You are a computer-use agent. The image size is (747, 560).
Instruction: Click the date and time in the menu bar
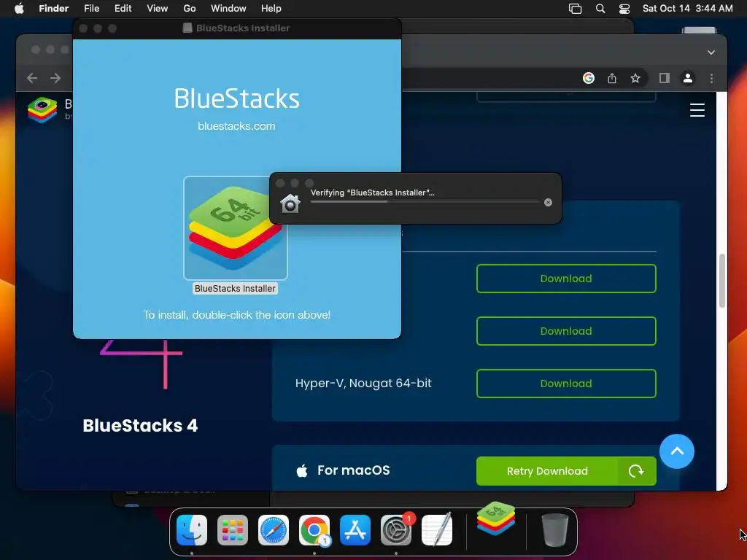(687, 9)
